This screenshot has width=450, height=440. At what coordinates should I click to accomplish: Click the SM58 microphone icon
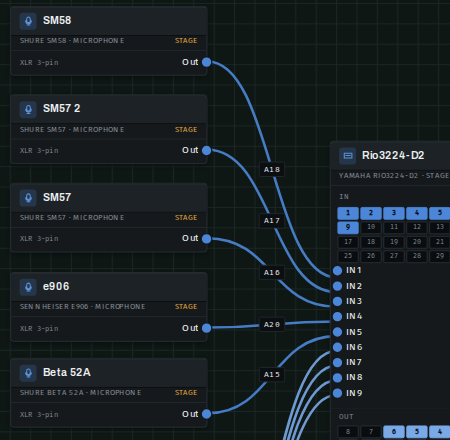[28, 21]
